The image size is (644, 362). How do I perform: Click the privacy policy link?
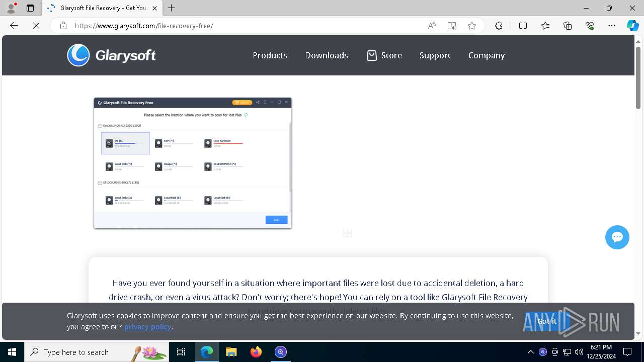point(148,327)
